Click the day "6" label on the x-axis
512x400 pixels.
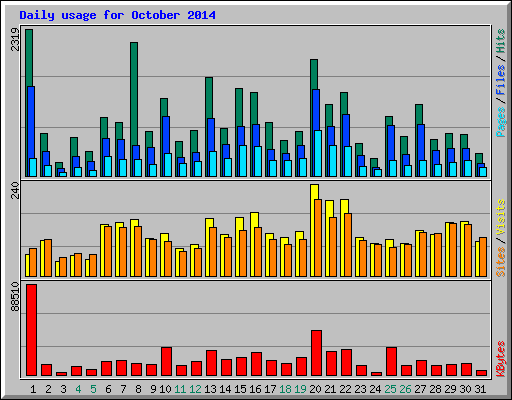(x=108, y=389)
